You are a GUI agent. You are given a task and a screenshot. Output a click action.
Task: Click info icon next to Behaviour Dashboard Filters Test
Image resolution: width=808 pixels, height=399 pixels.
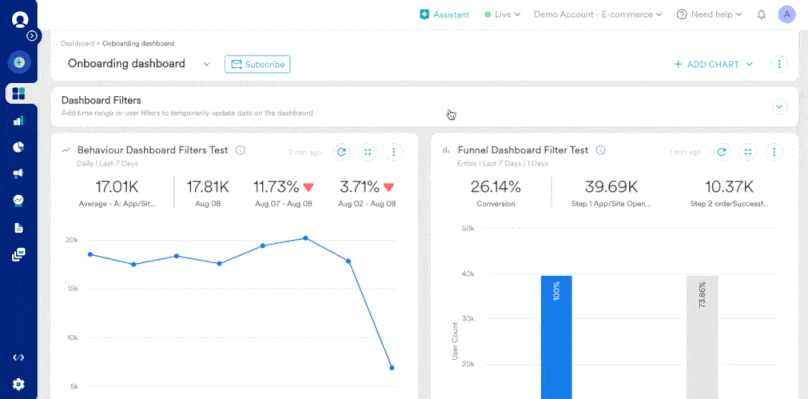240,150
